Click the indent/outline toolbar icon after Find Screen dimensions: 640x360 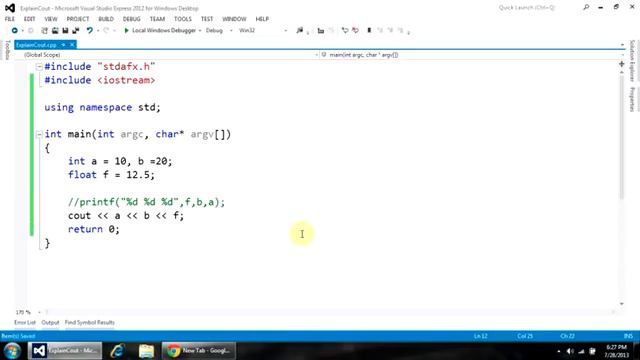(x=321, y=31)
